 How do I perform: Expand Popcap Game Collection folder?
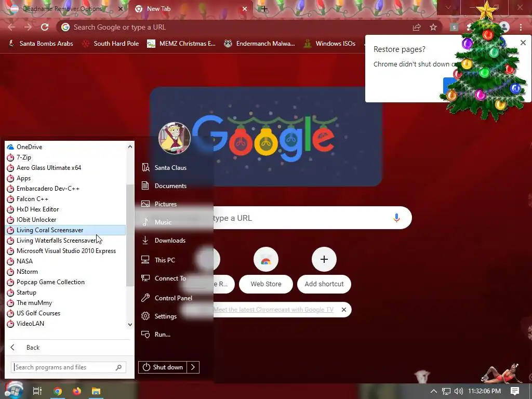[x=65, y=282]
